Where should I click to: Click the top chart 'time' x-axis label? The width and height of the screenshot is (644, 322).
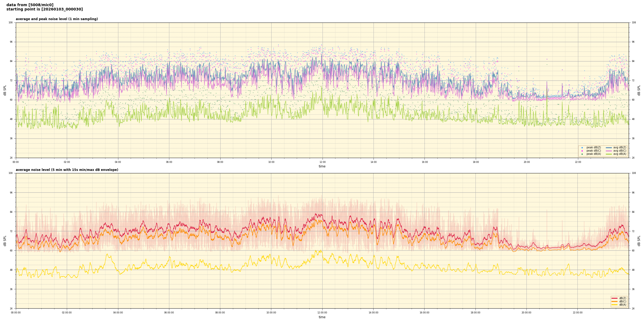(322, 166)
